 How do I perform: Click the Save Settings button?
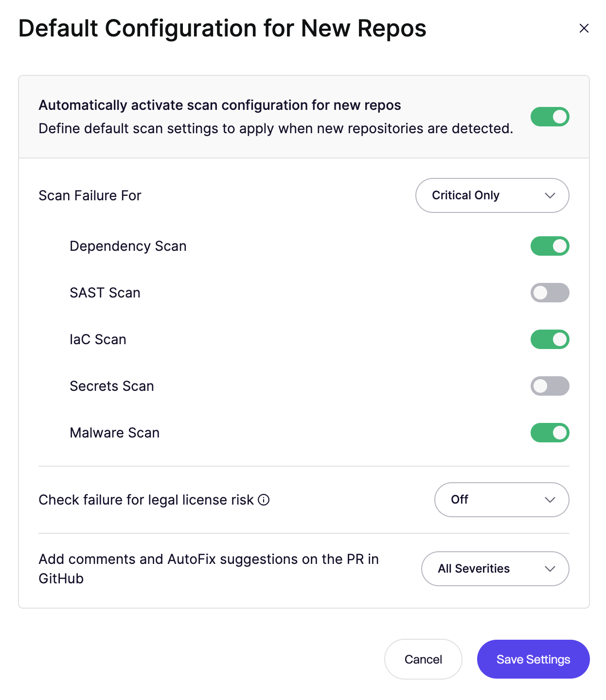[x=533, y=659]
